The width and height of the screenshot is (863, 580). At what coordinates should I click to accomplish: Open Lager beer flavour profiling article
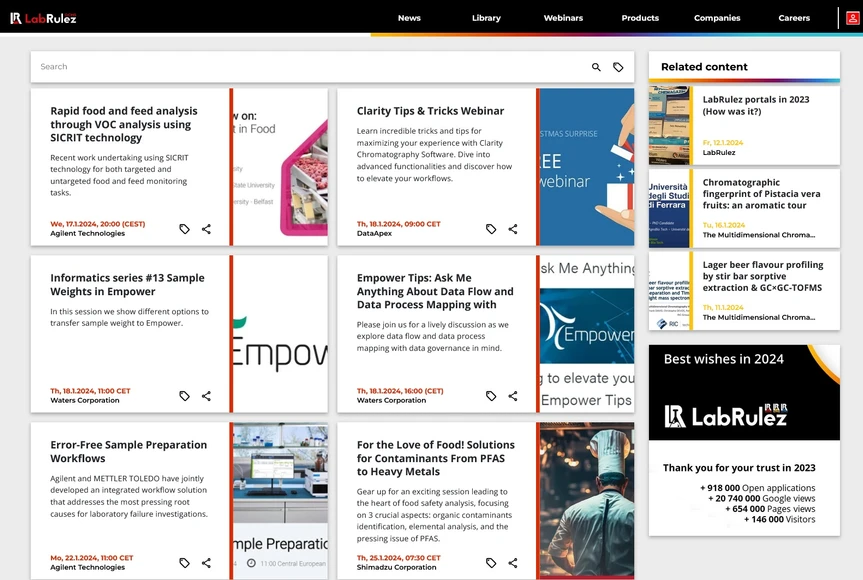763,276
